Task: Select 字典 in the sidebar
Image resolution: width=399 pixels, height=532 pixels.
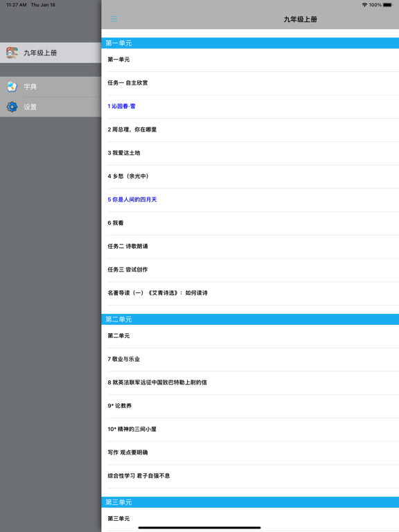Action: [51, 87]
